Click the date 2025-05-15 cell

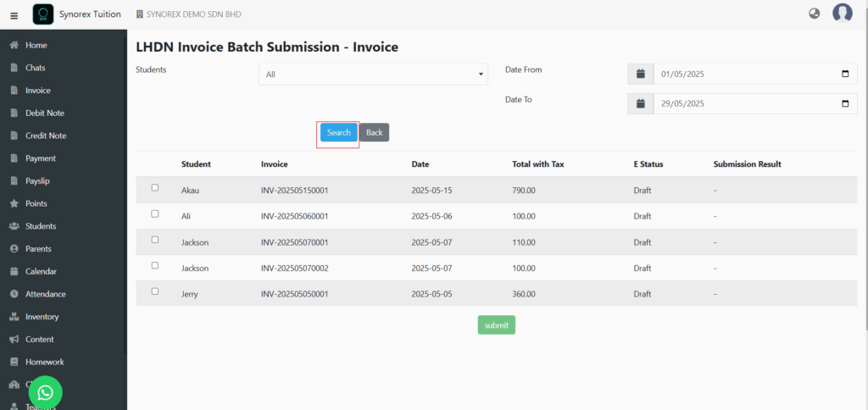tap(431, 191)
